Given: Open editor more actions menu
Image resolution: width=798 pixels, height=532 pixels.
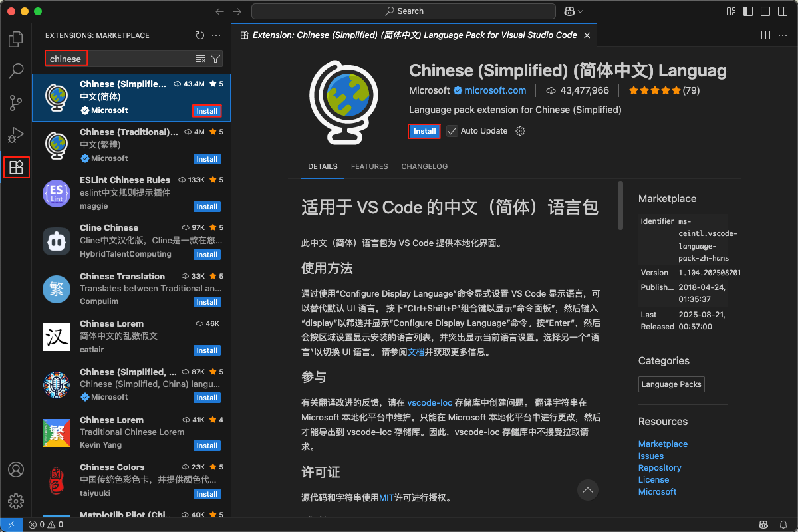Looking at the screenshot, I should (783, 35).
